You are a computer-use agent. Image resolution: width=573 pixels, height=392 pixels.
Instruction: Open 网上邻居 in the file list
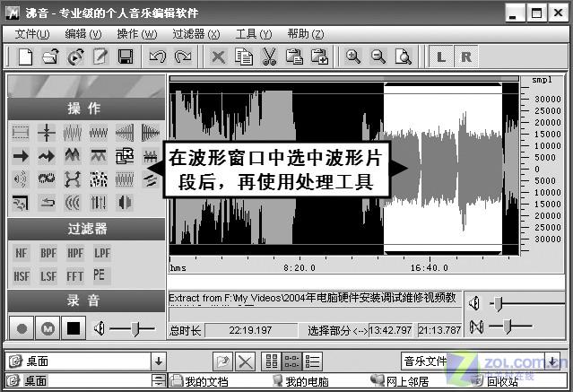click(x=400, y=381)
